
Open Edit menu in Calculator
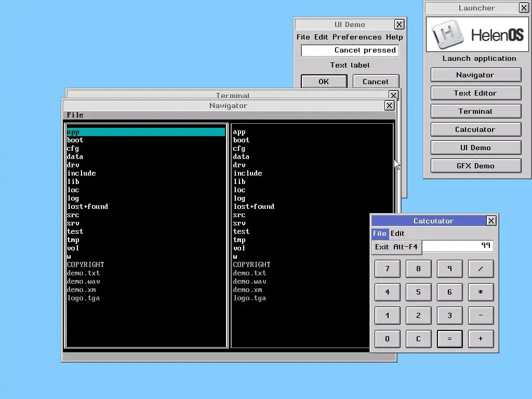[x=397, y=233]
